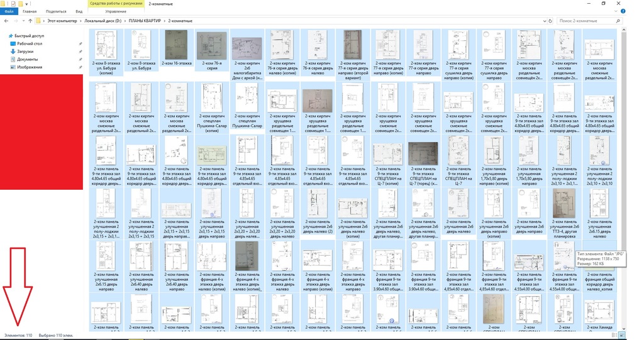
Task: Click the New Folder icon in the title bar
Action: (20, 3)
